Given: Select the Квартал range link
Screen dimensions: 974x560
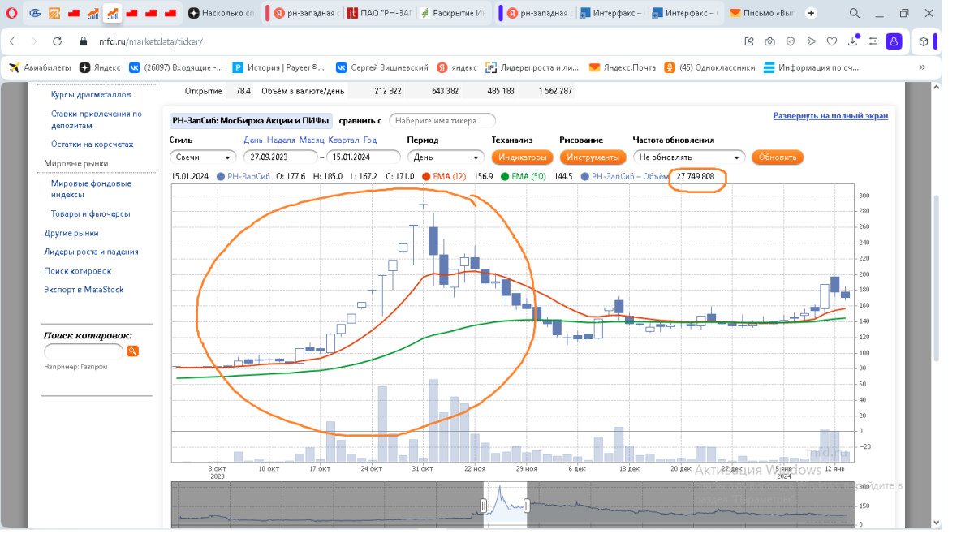Looking at the screenshot, I should pyautogui.click(x=343, y=140).
